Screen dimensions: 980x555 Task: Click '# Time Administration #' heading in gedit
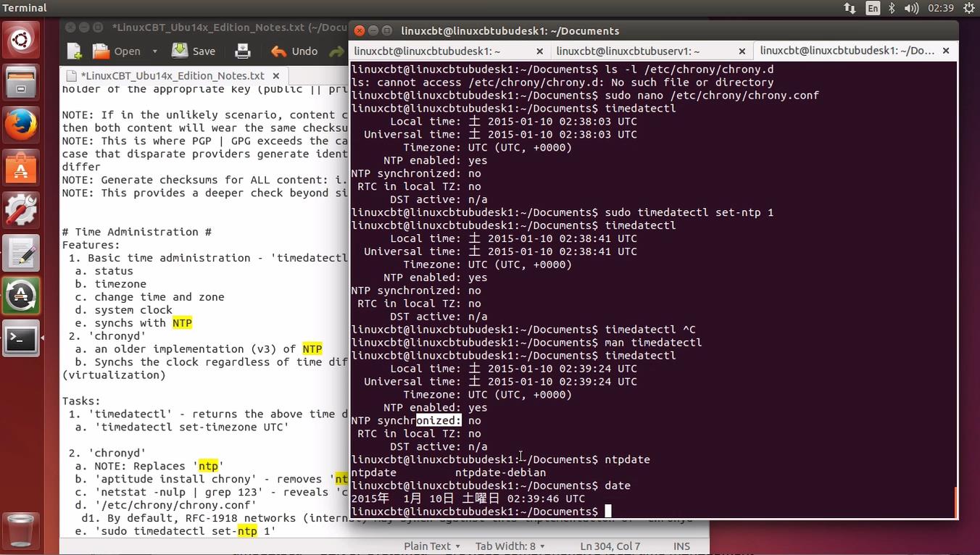pos(137,232)
